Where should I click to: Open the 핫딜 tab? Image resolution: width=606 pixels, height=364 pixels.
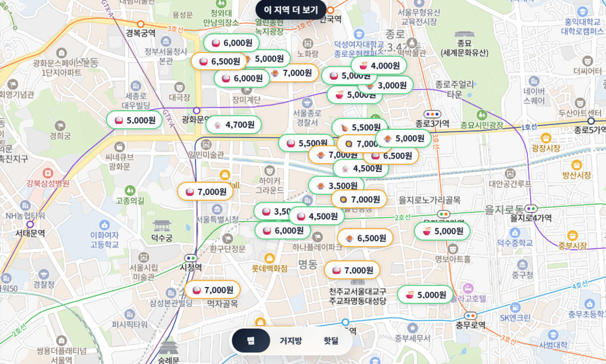(x=331, y=340)
